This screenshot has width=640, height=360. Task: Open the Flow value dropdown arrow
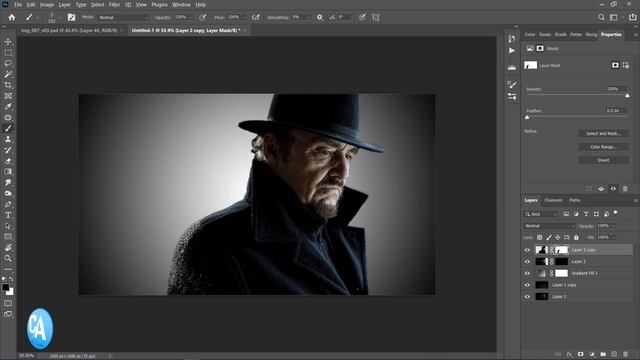click(x=244, y=18)
